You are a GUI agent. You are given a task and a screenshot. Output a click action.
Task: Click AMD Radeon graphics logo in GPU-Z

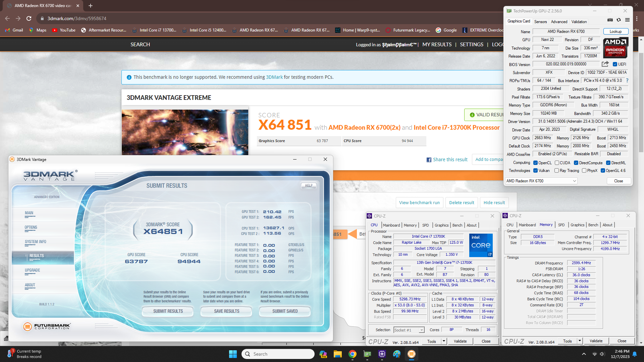[x=615, y=48]
